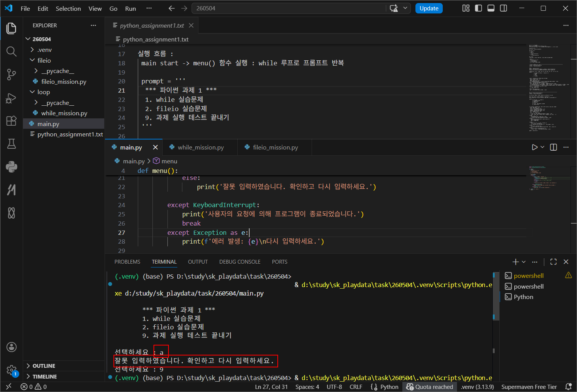The image size is (577, 392).
Task: Open the run button dropdown arrow
Action: [542, 147]
